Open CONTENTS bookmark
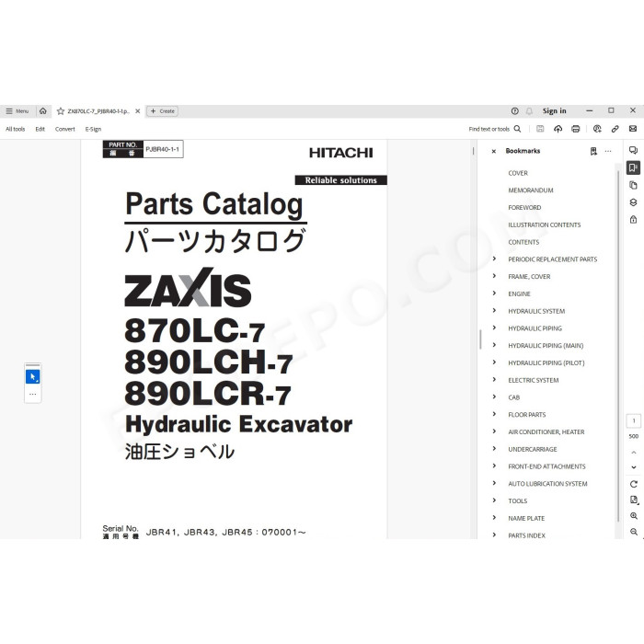 523,242
